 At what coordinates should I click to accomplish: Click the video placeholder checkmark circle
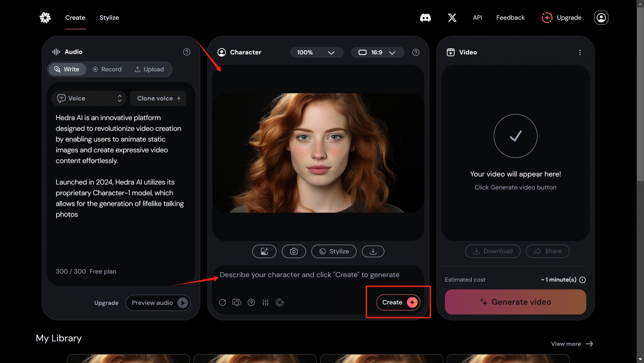click(x=515, y=136)
